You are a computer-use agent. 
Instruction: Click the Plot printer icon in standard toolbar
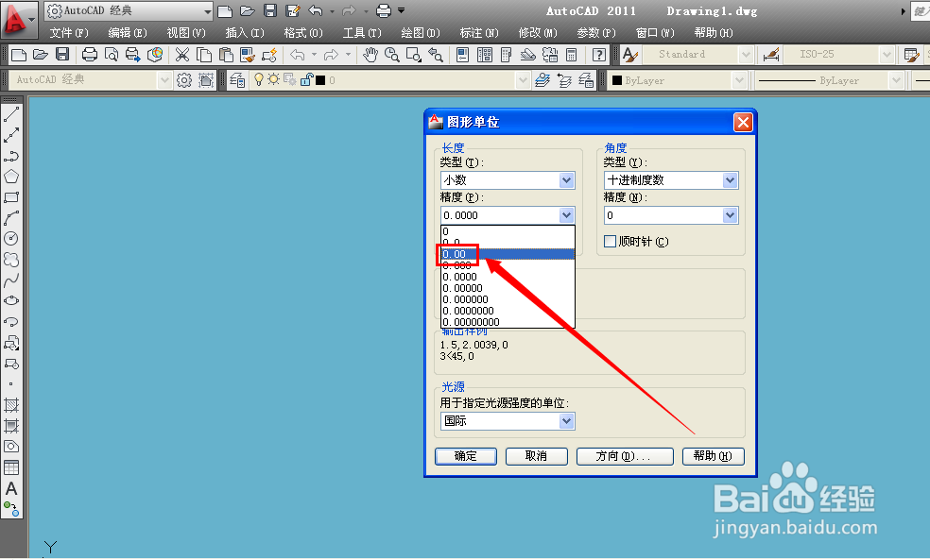90,55
